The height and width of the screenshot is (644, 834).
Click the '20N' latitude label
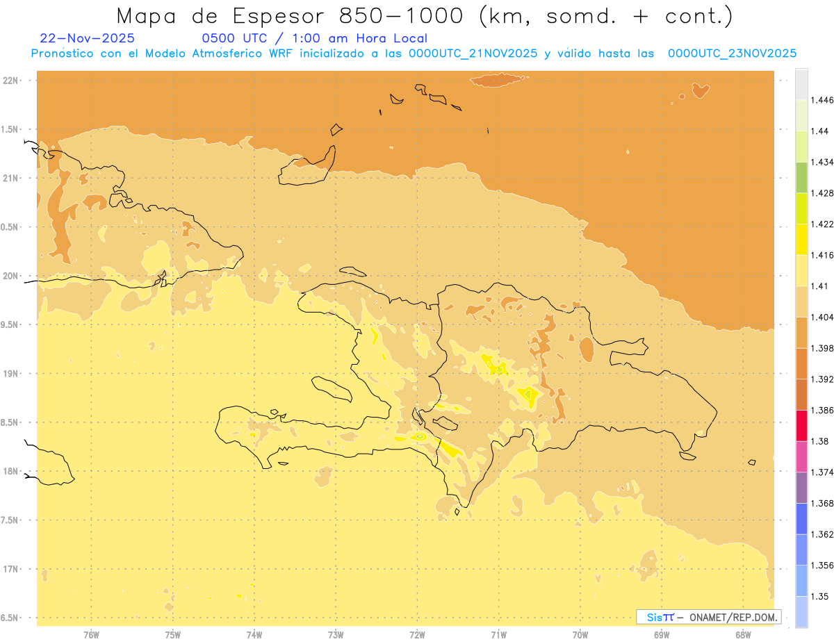(x=10, y=276)
